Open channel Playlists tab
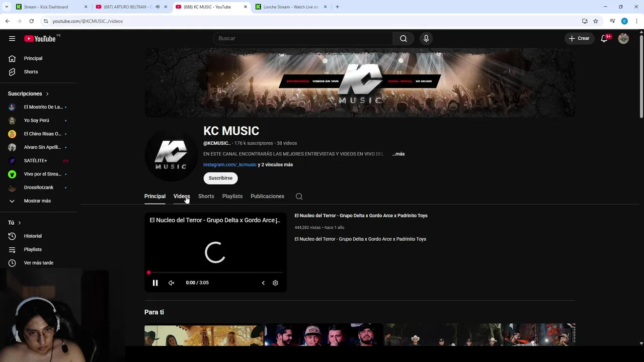 (232, 197)
